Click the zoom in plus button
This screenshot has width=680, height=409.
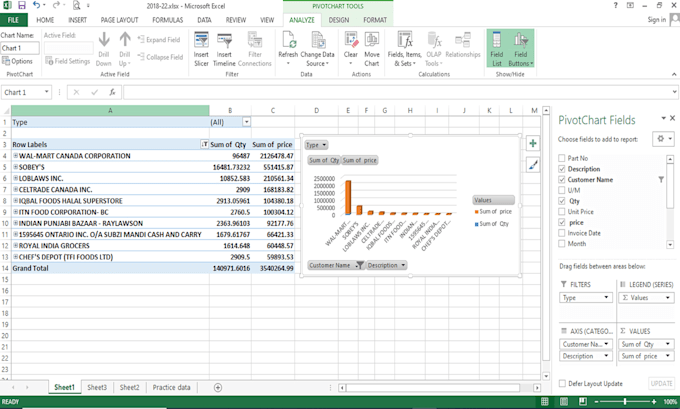[654, 402]
